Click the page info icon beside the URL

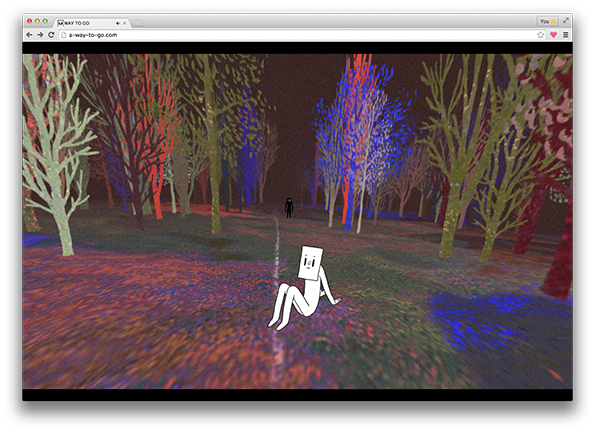64,35
